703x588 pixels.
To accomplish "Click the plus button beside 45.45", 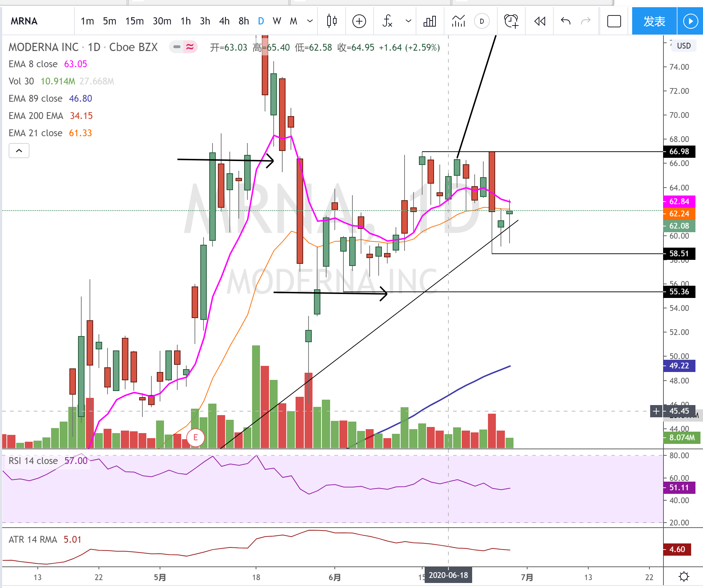I will pyautogui.click(x=656, y=411).
